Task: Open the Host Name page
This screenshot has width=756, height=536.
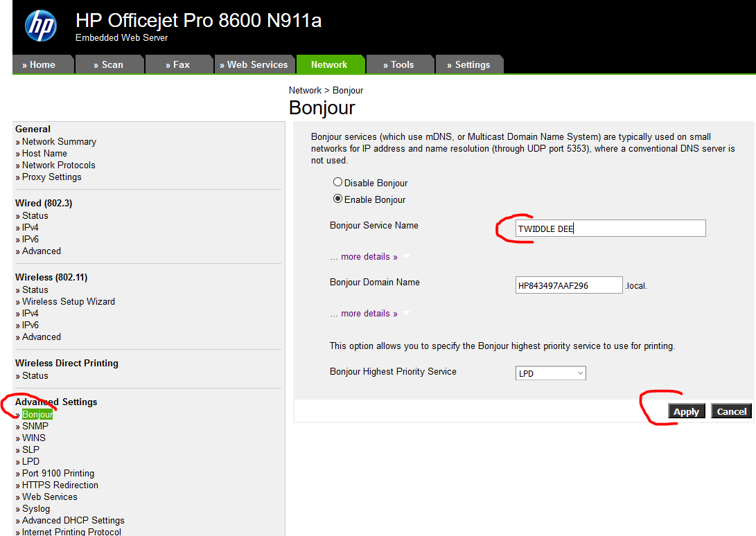Action: pyautogui.click(x=44, y=153)
